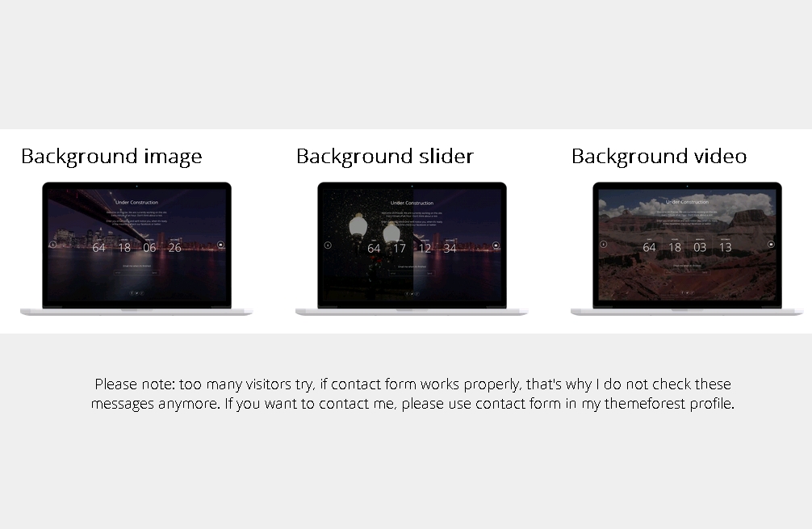
Task: Click the Under Construction title in slider preview
Action: click(x=412, y=203)
